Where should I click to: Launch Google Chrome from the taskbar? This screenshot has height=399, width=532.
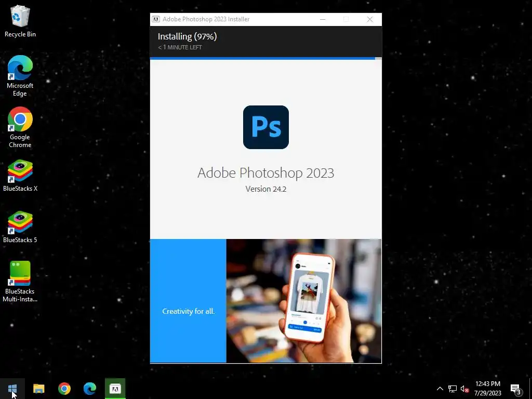(64, 389)
